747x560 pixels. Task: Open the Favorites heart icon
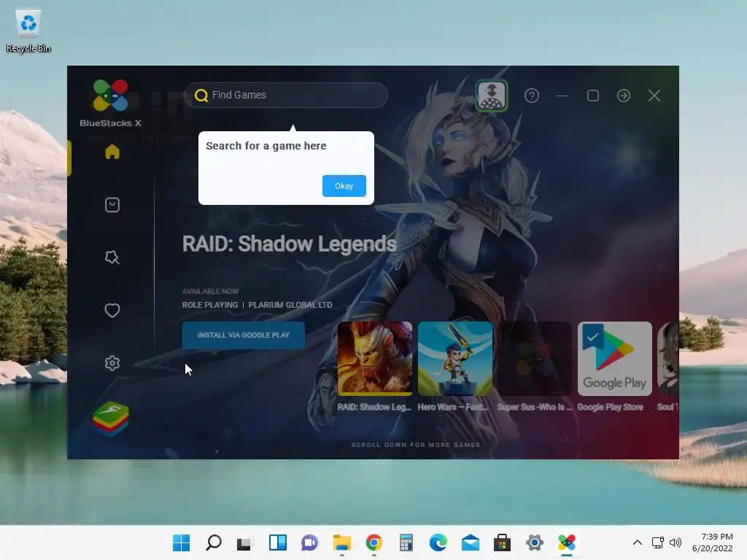coord(112,311)
